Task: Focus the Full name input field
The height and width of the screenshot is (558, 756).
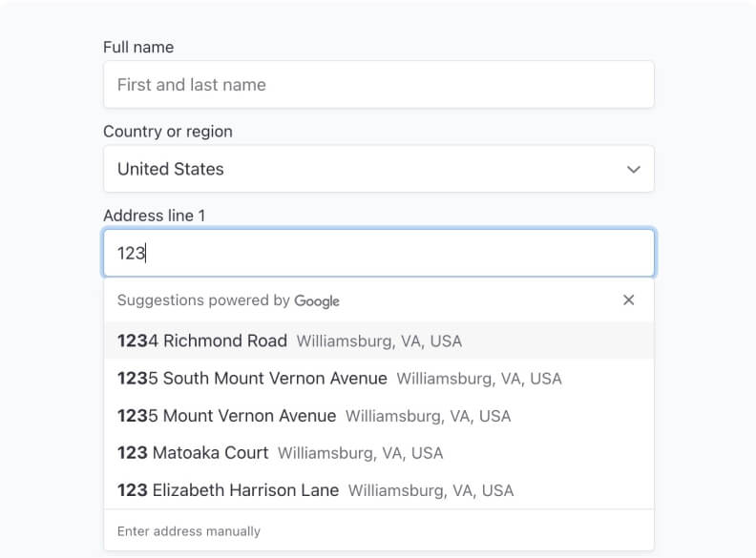Action: pyautogui.click(x=378, y=85)
